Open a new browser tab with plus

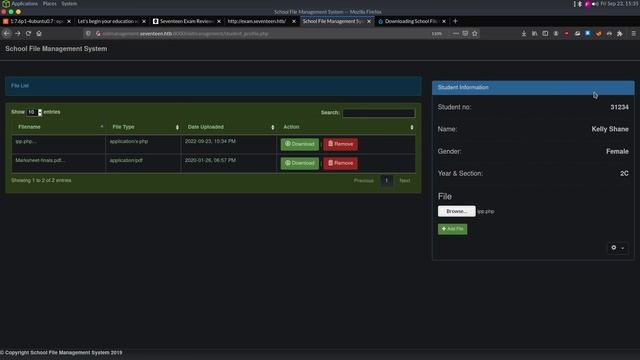(456, 21)
